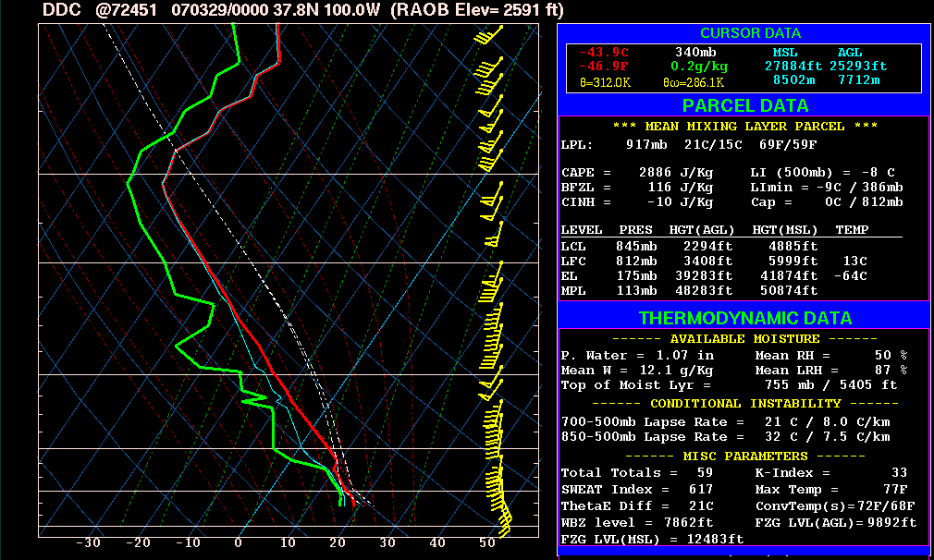934x560 pixels.
Task: Click the cursor temperature -46.9F value
Action: tap(604, 66)
